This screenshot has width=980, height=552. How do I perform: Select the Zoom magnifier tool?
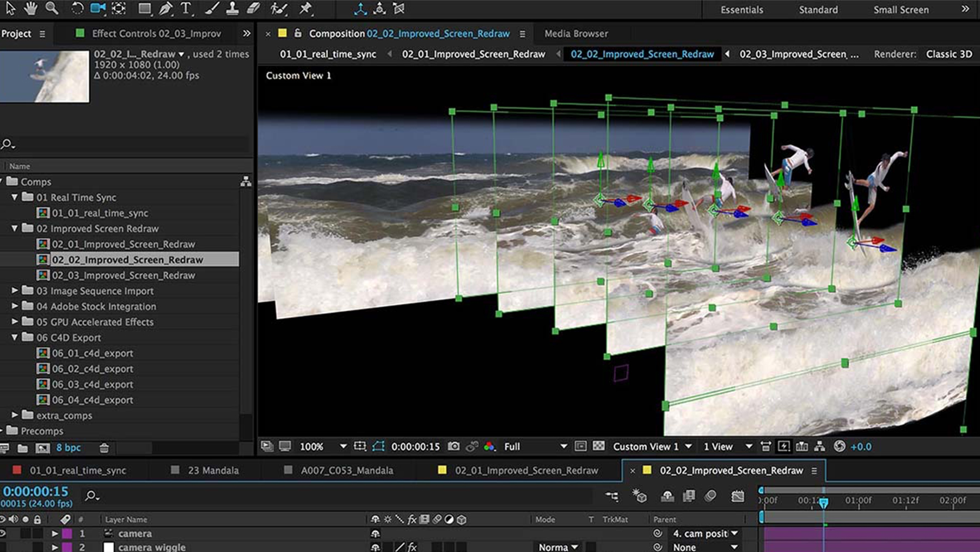click(52, 8)
